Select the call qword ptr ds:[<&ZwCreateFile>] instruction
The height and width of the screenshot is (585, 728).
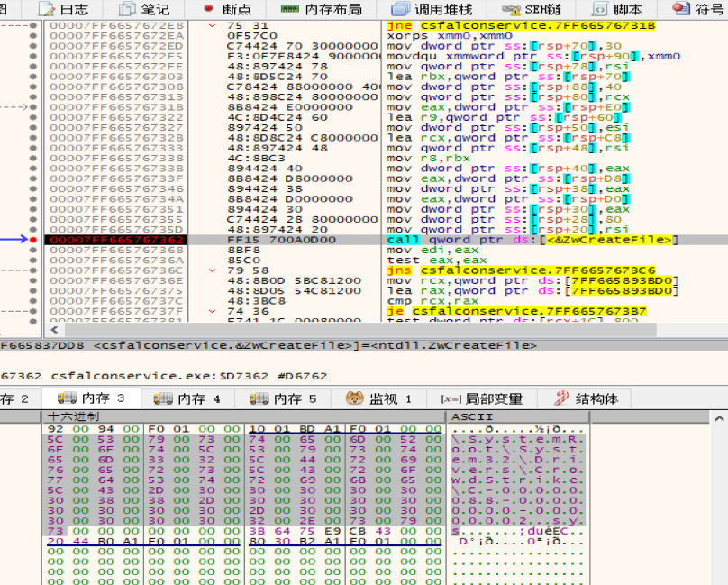pos(532,240)
